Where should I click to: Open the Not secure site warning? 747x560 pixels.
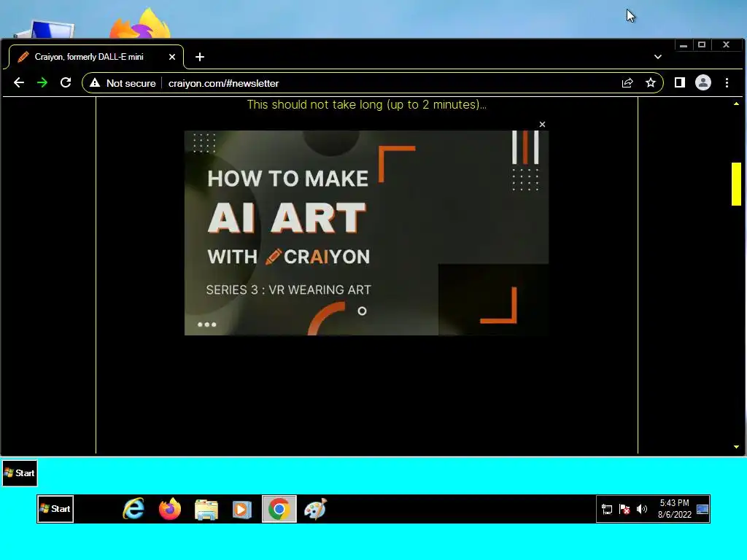(x=123, y=83)
